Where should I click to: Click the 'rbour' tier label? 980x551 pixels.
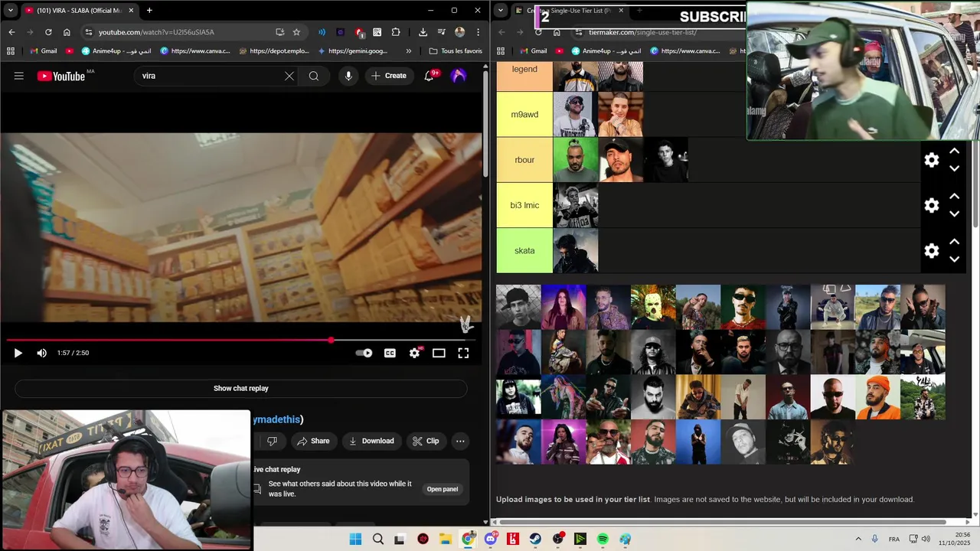coord(524,160)
